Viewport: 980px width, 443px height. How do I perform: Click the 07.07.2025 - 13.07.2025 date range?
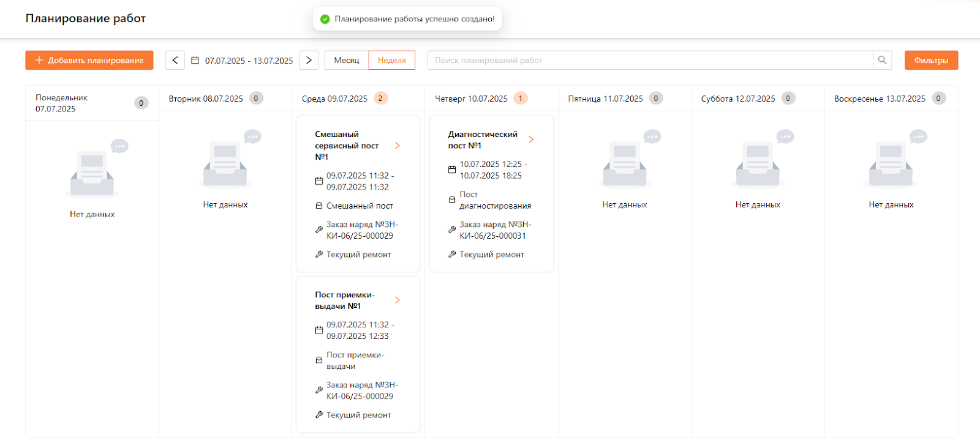point(249,61)
